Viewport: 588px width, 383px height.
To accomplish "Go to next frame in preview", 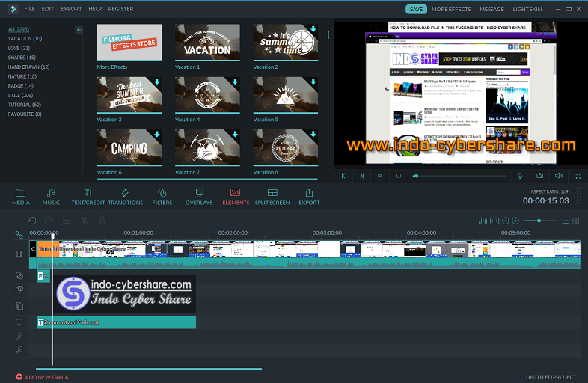I will 361,176.
